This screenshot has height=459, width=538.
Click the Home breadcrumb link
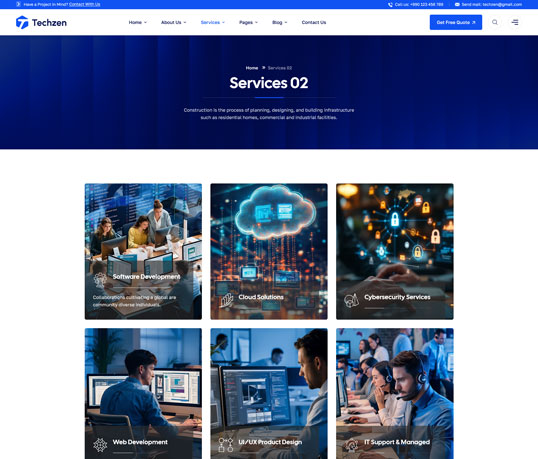coord(252,68)
